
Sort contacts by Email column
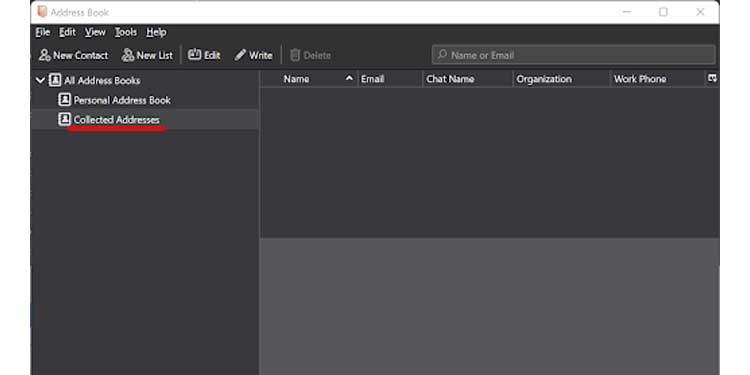point(390,79)
